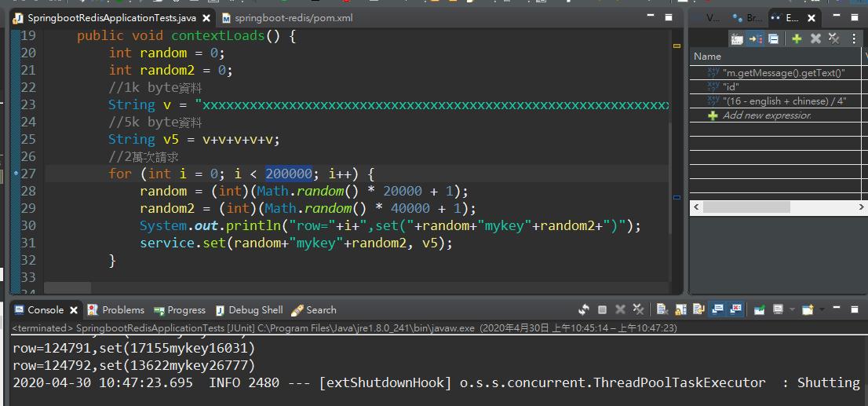Click console line row=124791
Viewport: 868px width, 406px height.
pos(134,349)
